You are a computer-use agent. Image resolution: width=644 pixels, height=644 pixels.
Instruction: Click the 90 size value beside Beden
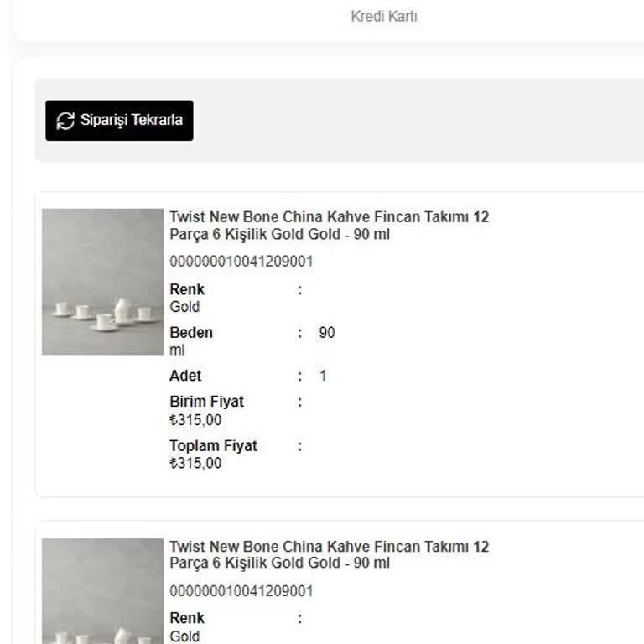click(x=327, y=333)
